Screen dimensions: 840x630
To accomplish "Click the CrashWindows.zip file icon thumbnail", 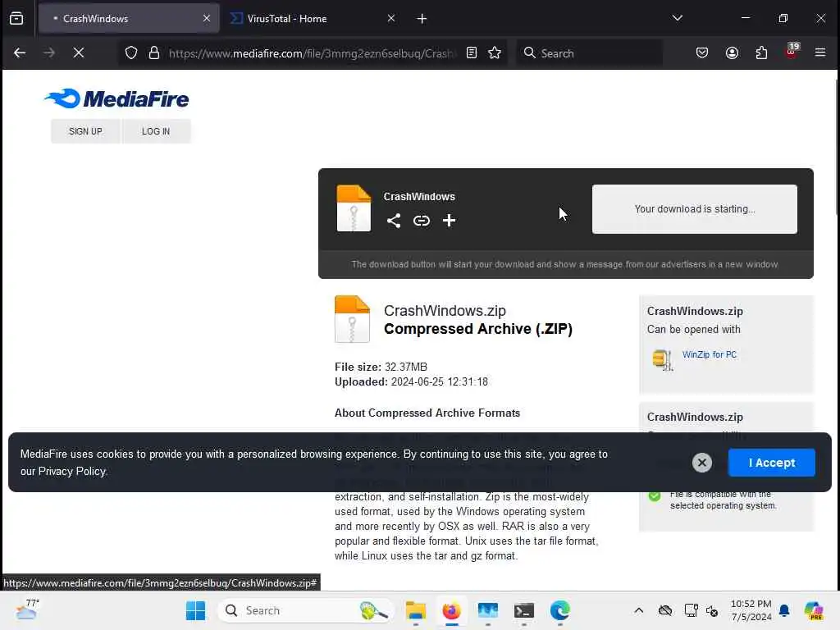I will pos(352,319).
